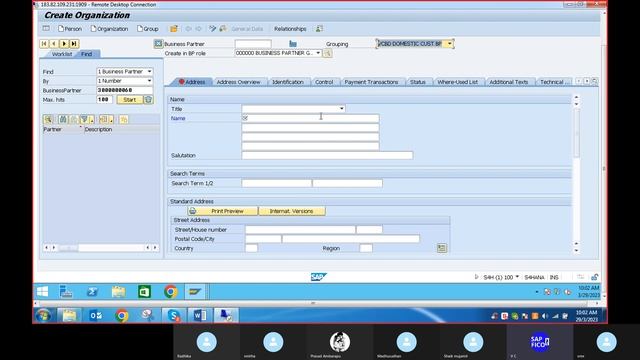This screenshot has height=360, width=640.
Task: Select the Payment Transactions tab
Action: click(371, 82)
